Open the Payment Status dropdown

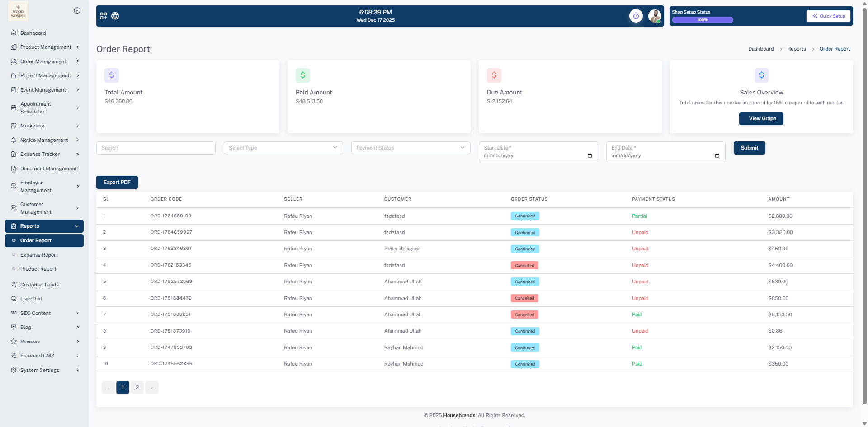pos(410,148)
